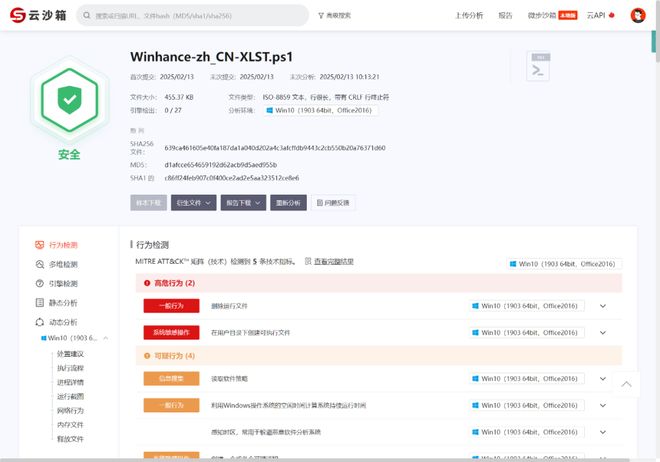Open 多维检测 in the left sidebar
660x462 pixels.
[63, 264]
